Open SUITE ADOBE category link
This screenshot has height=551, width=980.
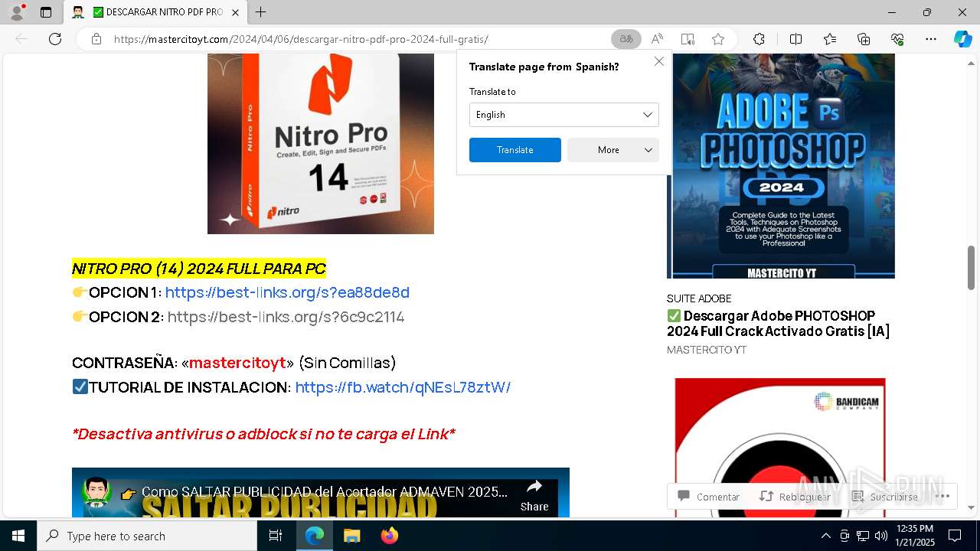coord(699,298)
